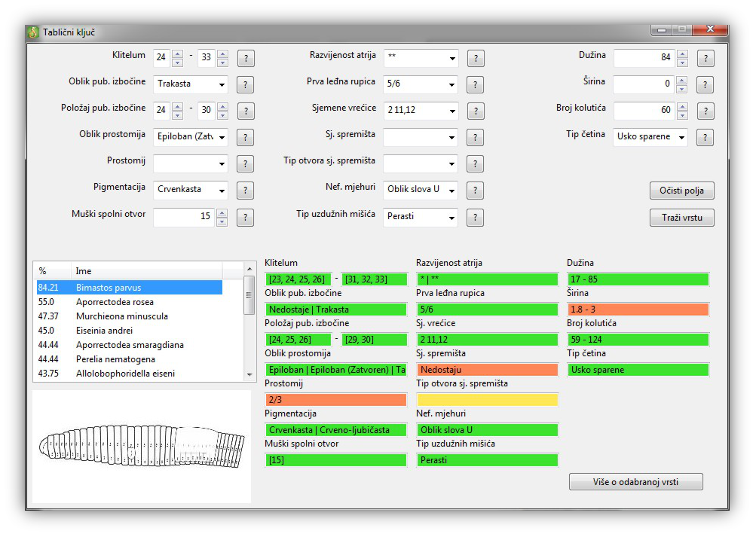Click the application icon in title bar
756x537 pixels.
(32, 32)
